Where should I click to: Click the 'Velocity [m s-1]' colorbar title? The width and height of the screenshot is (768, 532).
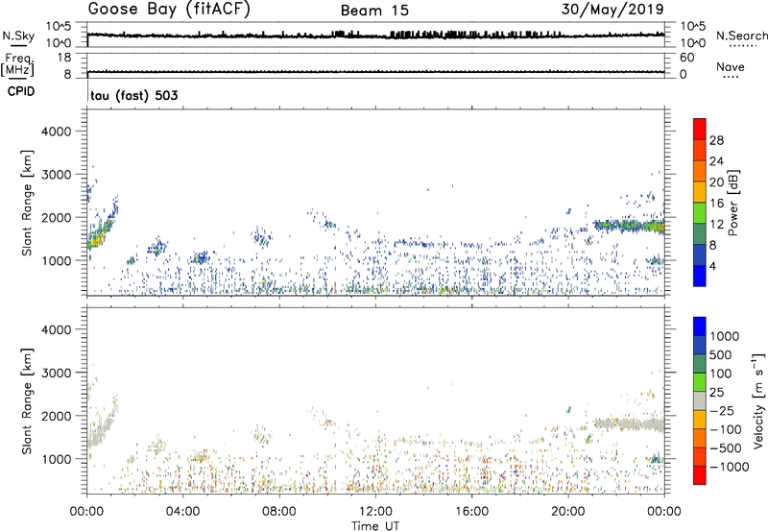tap(758, 400)
